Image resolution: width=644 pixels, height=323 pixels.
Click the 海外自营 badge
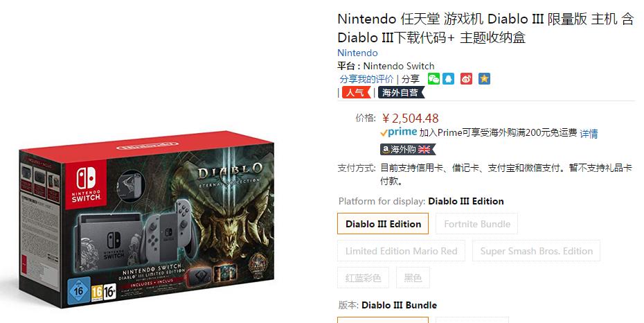(401, 92)
